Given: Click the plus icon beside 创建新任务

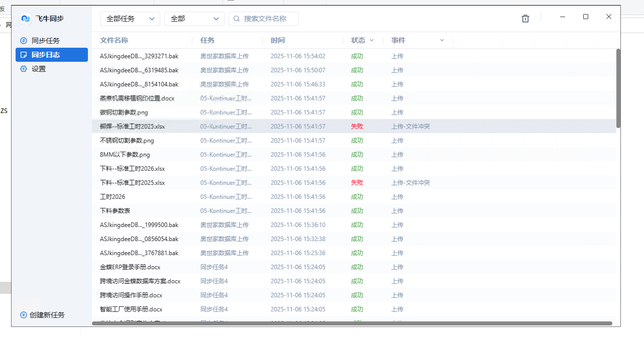Looking at the screenshot, I should pos(23,315).
